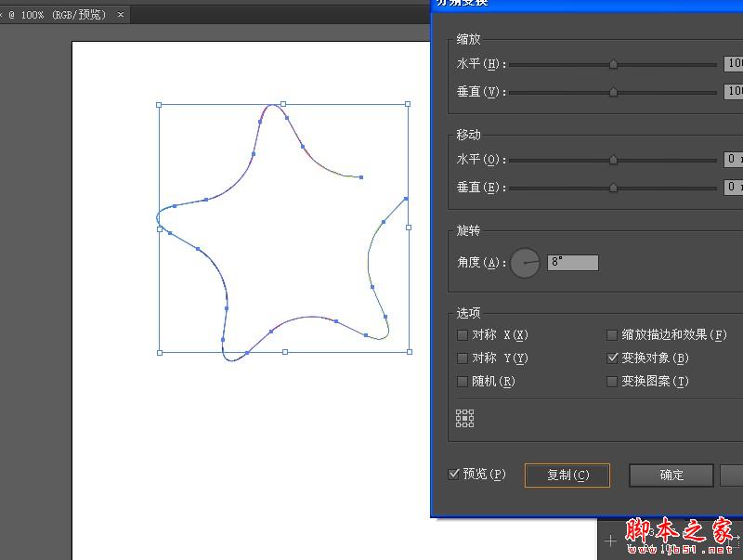The height and width of the screenshot is (560, 743).
Task: Click the 复制(C) copy button
Action: [x=567, y=475]
